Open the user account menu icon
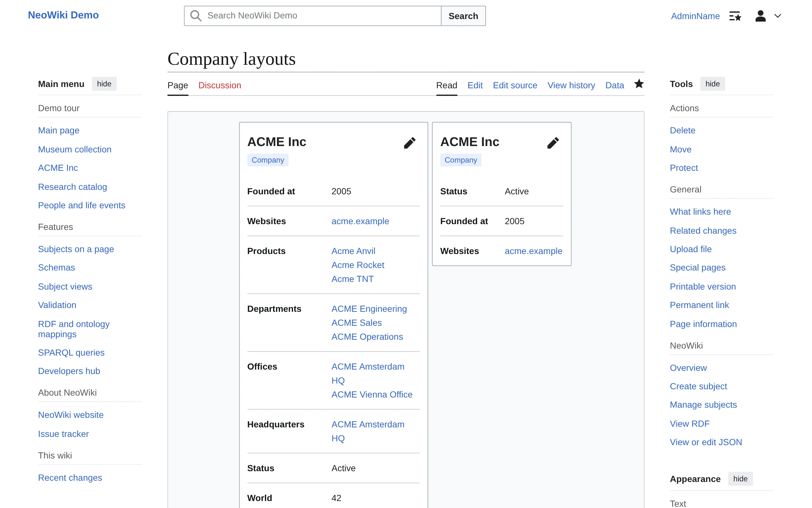The height and width of the screenshot is (508, 812). click(x=760, y=16)
